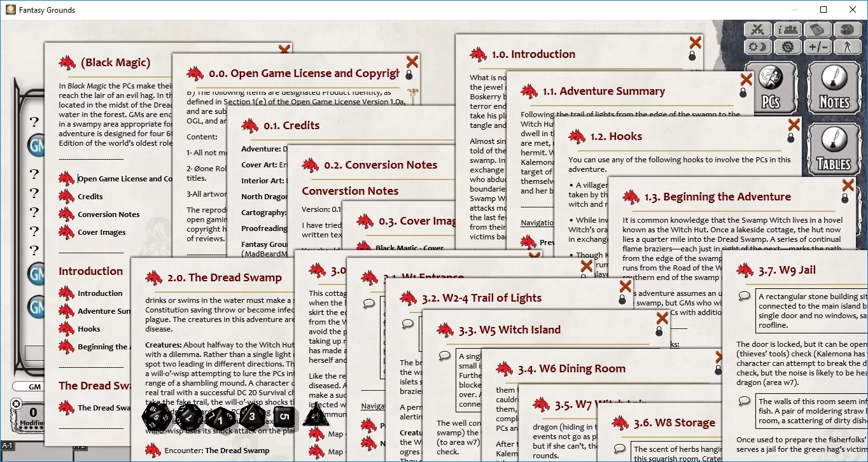
Task: Click the 0.1 Credits window title
Action: click(291, 125)
